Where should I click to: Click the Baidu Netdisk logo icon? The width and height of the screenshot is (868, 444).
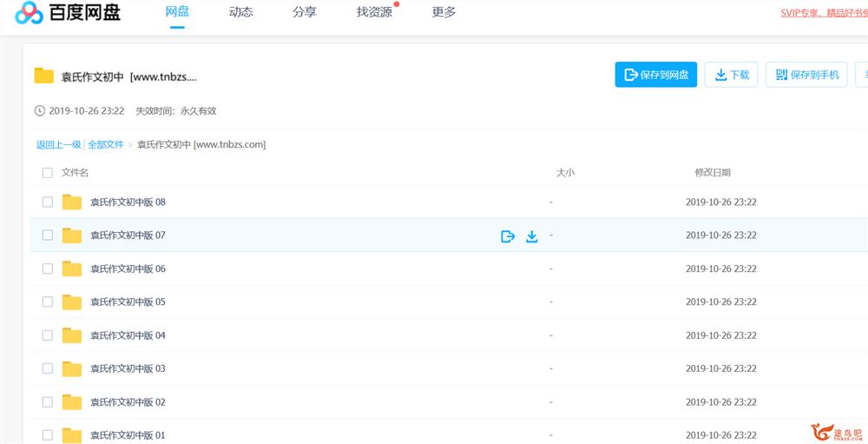(x=29, y=13)
